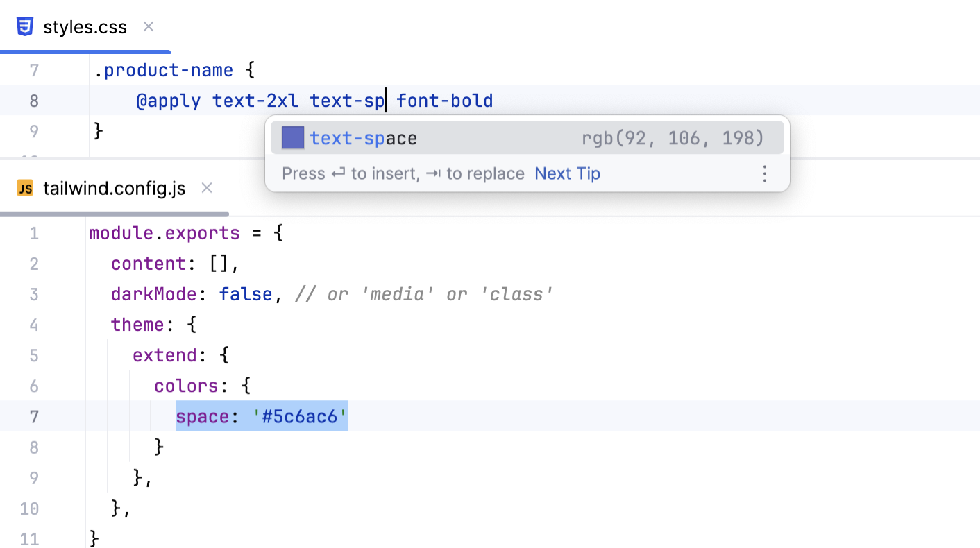Click the module.exports text on line 1
Screen dimensions: 980x548
point(164,233)
